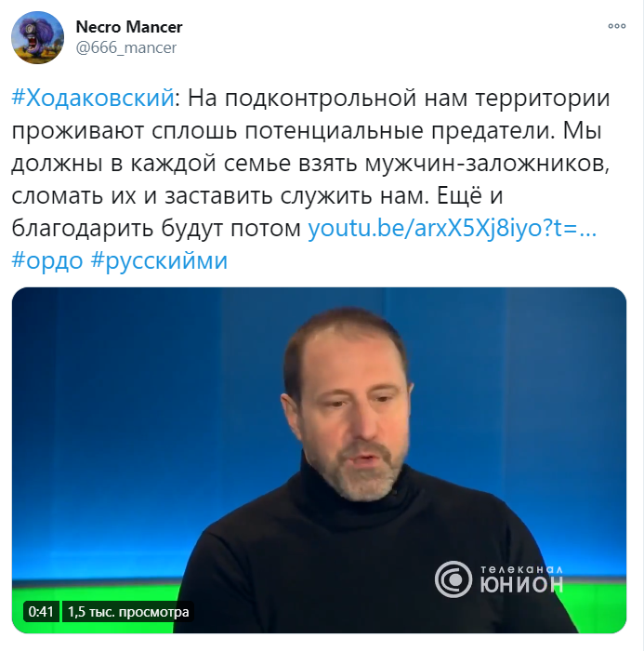Image resolution: width=644 pixels, height=651 pixels.
Task: Click the circular Юнион channel logo icon
Action: pyautogui.click(x=453, y=579)
